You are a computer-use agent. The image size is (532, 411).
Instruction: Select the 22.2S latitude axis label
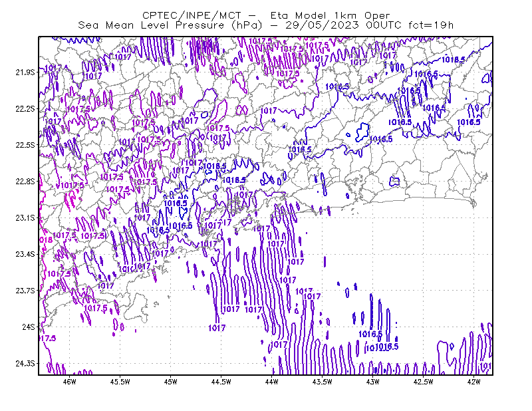pyautogui.click(x=25, y=108)
